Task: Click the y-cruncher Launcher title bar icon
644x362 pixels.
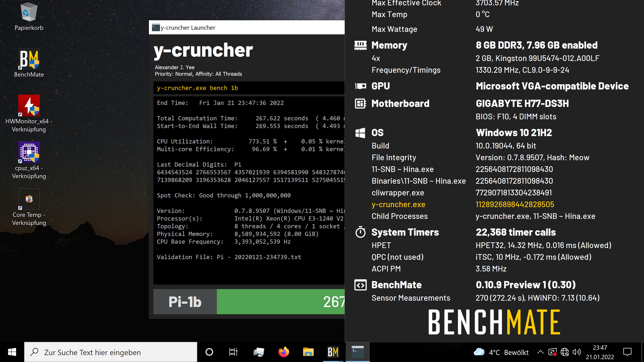Action: point(156,27)
